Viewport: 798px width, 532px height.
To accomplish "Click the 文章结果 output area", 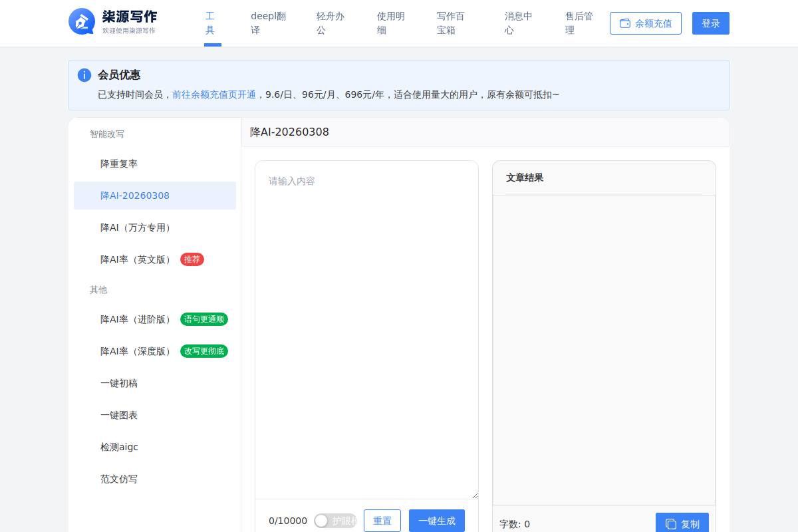I will tap(604, 350).
